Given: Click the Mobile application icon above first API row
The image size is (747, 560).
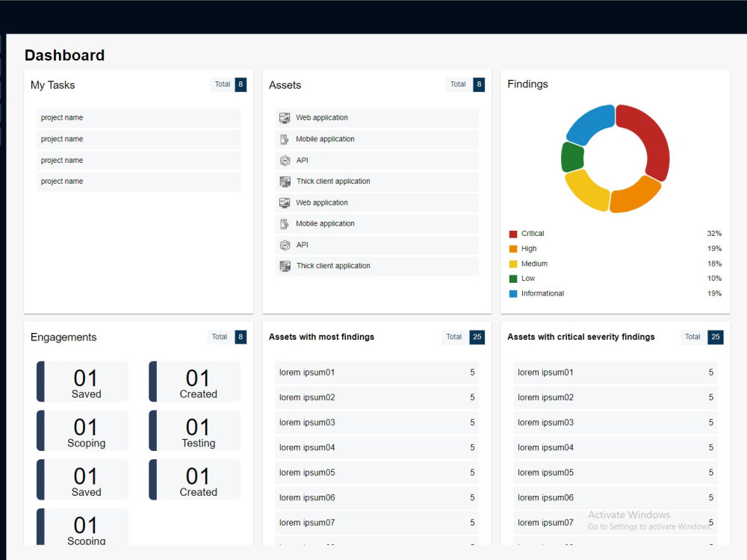Looking at the screenshot, I should tap(285, 139).
